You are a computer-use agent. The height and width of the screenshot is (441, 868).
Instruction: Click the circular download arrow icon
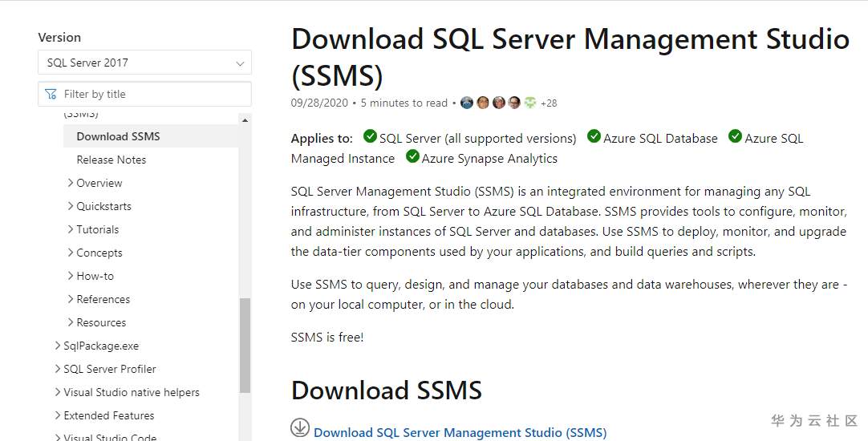[300, 428]
